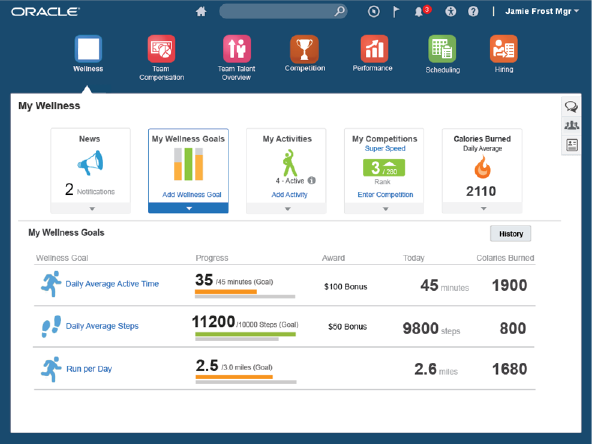This screenshot has width=592, height=444.
Task: Click the $100 Bonus award
Action: pyautogui.click(x=345, y=287)
